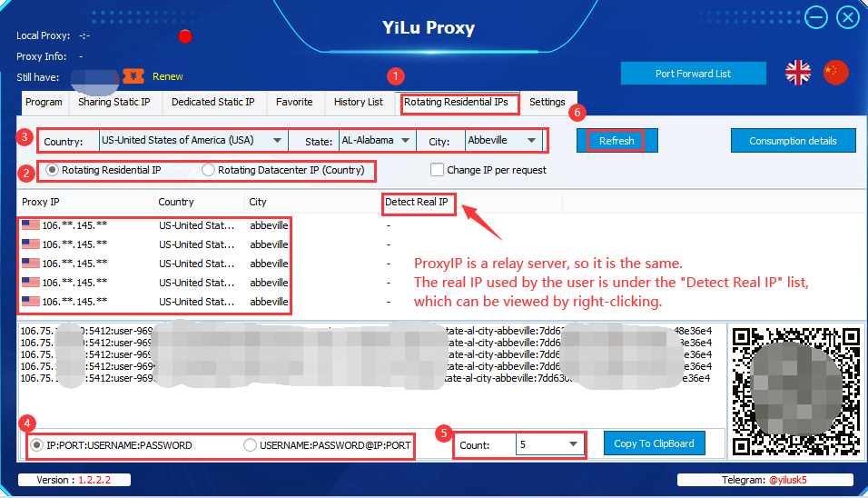Open the State dropdown showing AL-Alabama
Image resolution: width=868 pixels, height=498 pixels.
coord(377,140)
